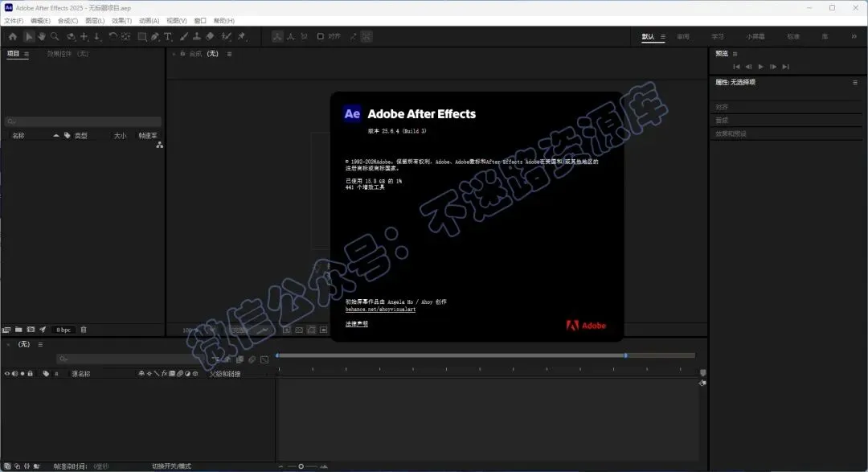
Task: Click the Home icon in the toolbar
Action: [x=13, y=36]
